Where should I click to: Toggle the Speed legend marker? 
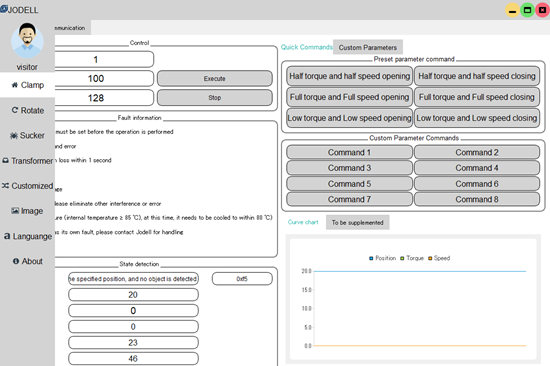430,258
